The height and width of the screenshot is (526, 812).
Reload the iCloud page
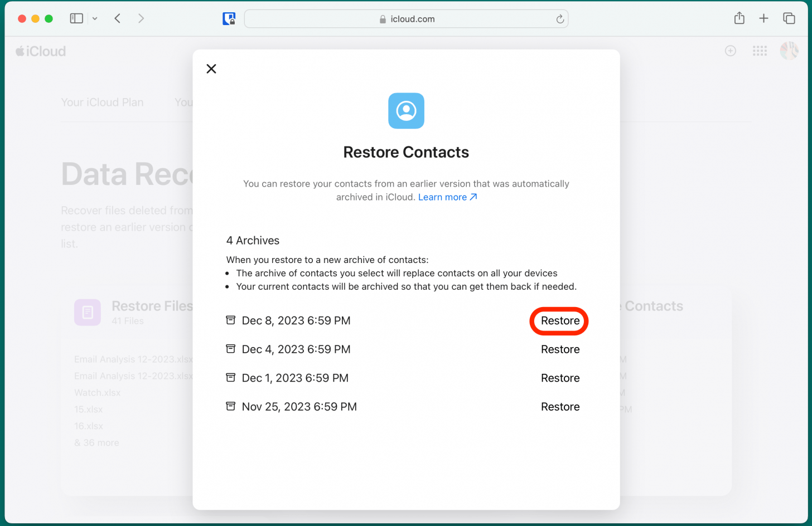pyautogui.click(x=560, y=19)
